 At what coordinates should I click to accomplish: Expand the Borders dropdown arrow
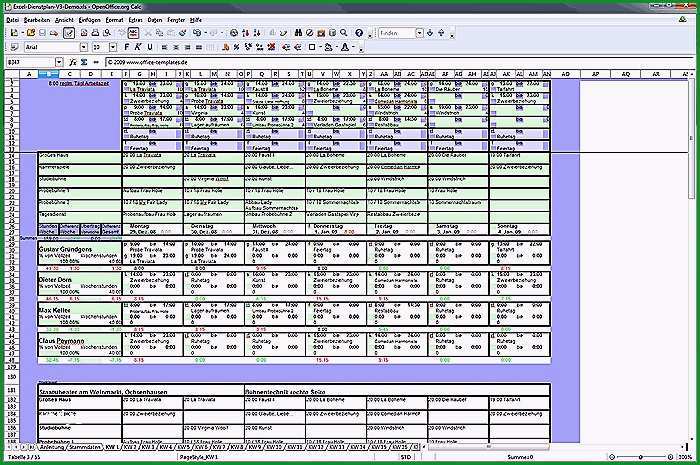[x=320, y=47]
